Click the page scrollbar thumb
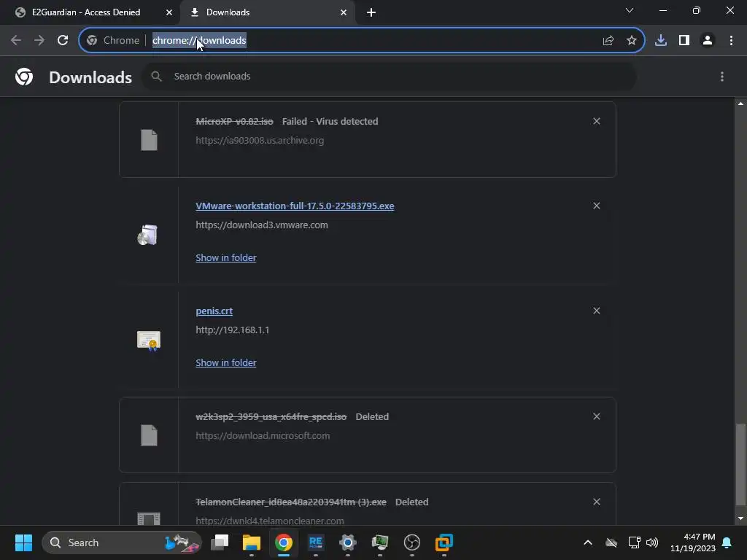747x560 pixels. tap(740, 464)
